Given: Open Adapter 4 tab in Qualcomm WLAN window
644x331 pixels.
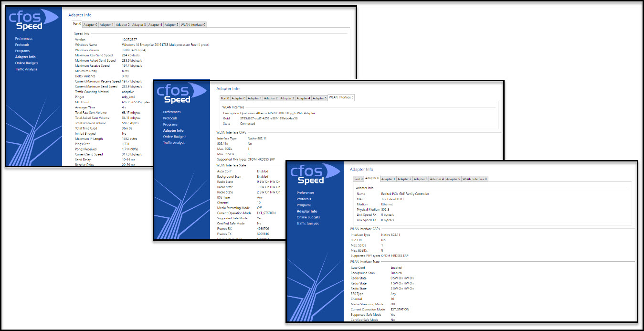Looking at the screenshot, I should pos(303,98).
